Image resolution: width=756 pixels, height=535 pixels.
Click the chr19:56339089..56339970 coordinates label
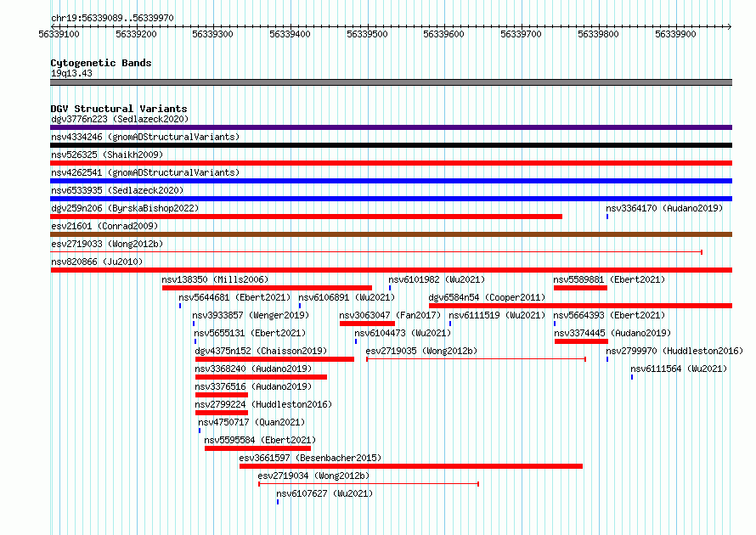point(112,18)
